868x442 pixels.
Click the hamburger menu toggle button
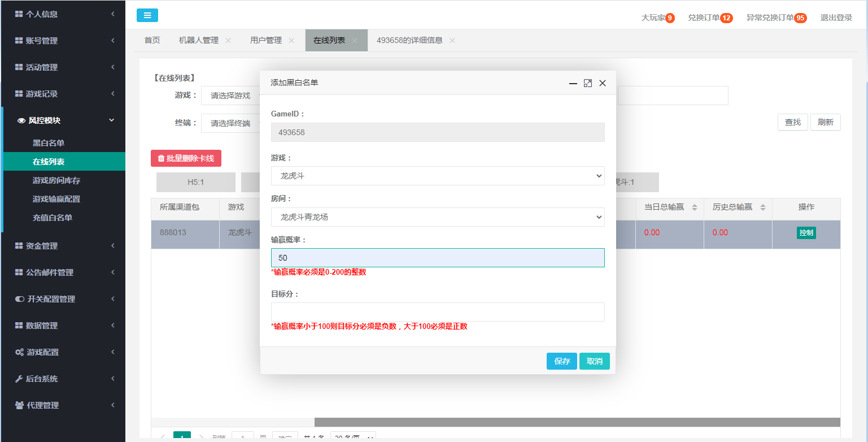coord(147,15)
